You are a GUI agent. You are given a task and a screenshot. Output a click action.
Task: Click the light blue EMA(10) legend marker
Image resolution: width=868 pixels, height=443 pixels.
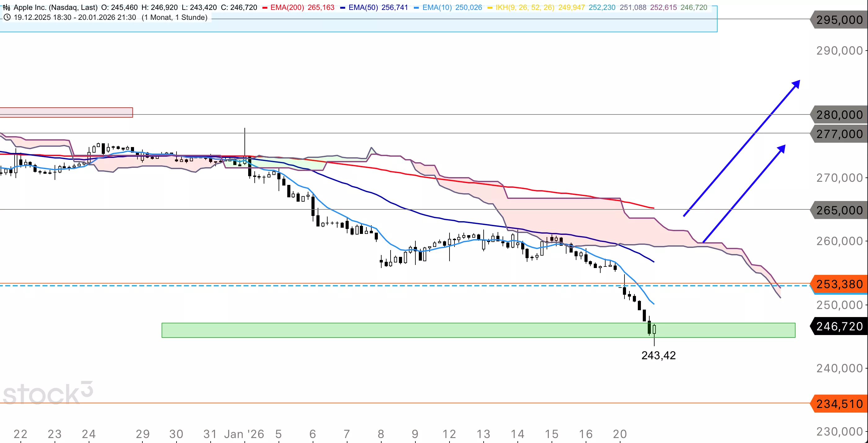point(416,8)
